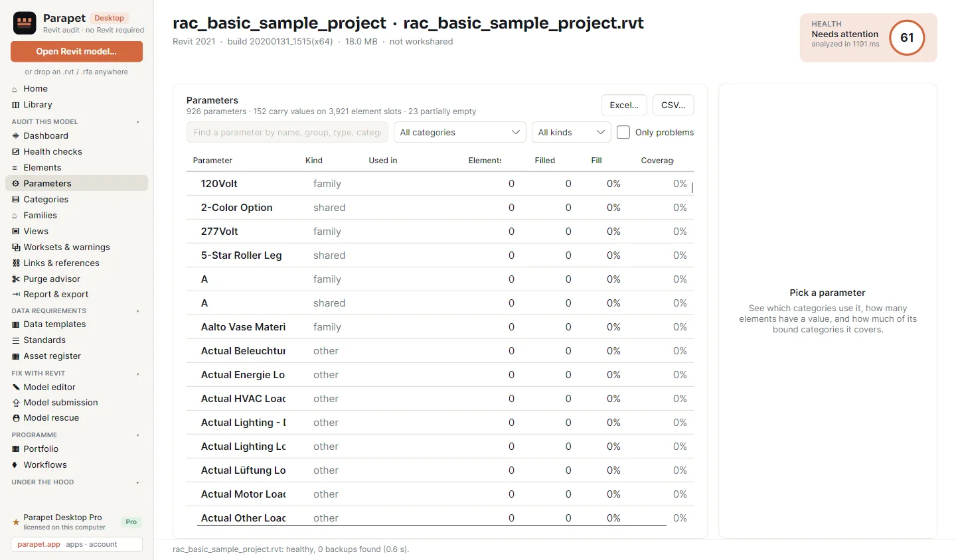Click the Home icon in sidebar
956x560 pixels.
point(15,89)
